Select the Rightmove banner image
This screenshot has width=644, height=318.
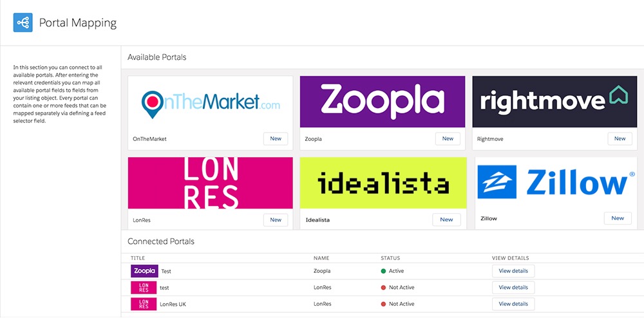click(x=554, y=102)
